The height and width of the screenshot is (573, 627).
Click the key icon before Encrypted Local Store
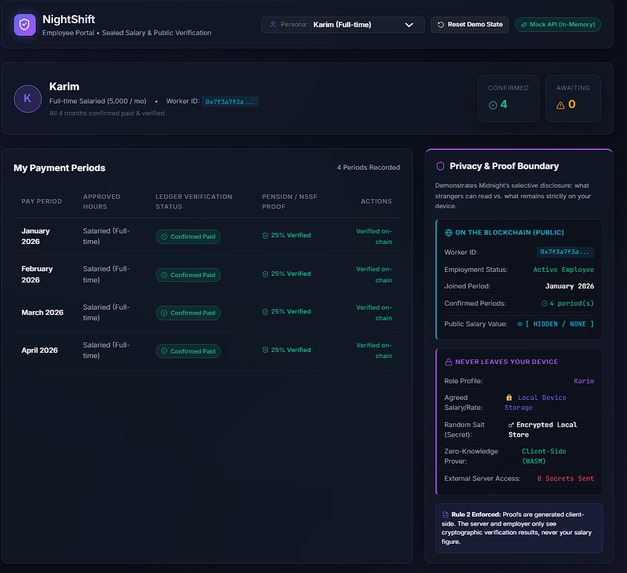pyautogui.click(x=511, y=425)
